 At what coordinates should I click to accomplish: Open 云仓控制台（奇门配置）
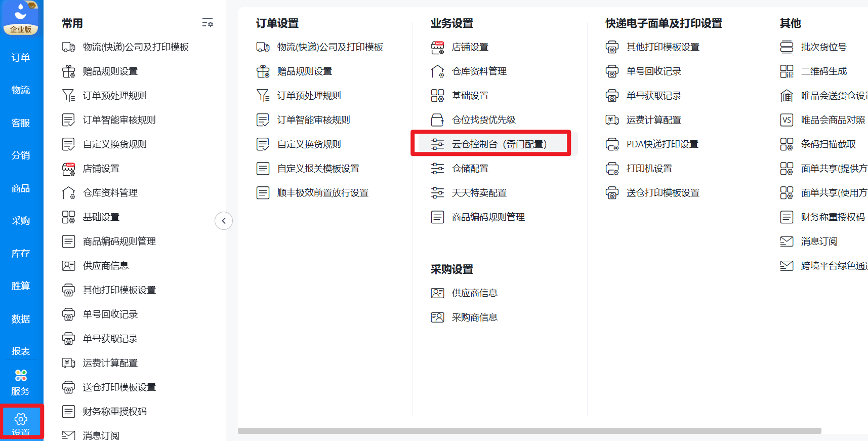[x=499, y=144]
